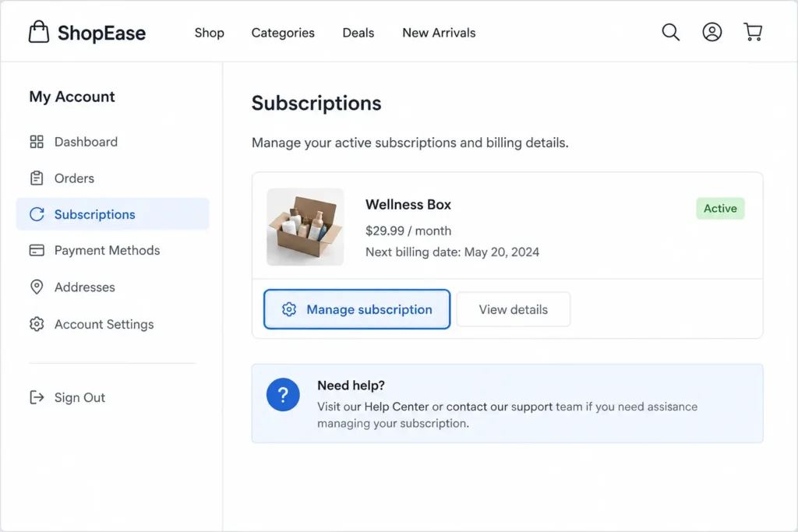The height and width of the screenshot is (532, 798).
Task: Click the Wellness Box title
Action: pos(408,204)
